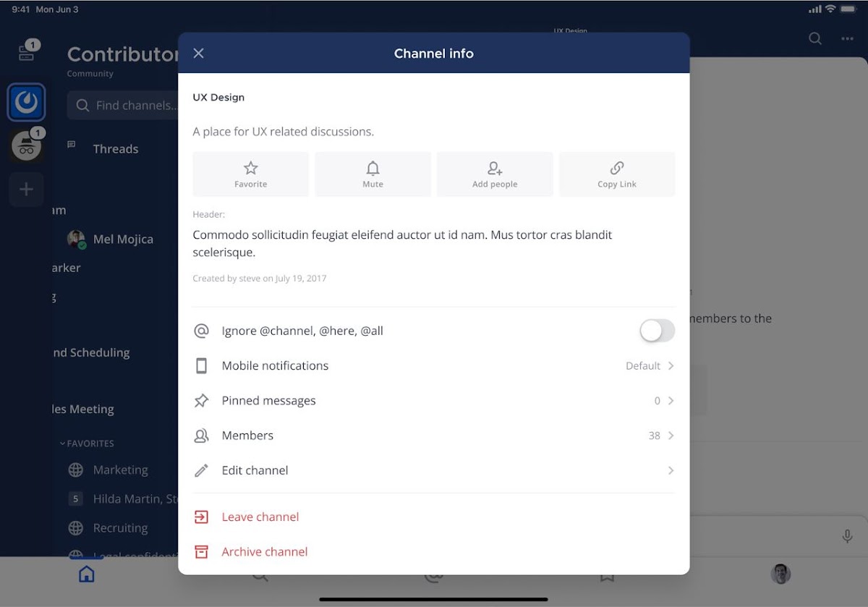
Task: Close the Channel info dialog
Action: coord(199,54)
